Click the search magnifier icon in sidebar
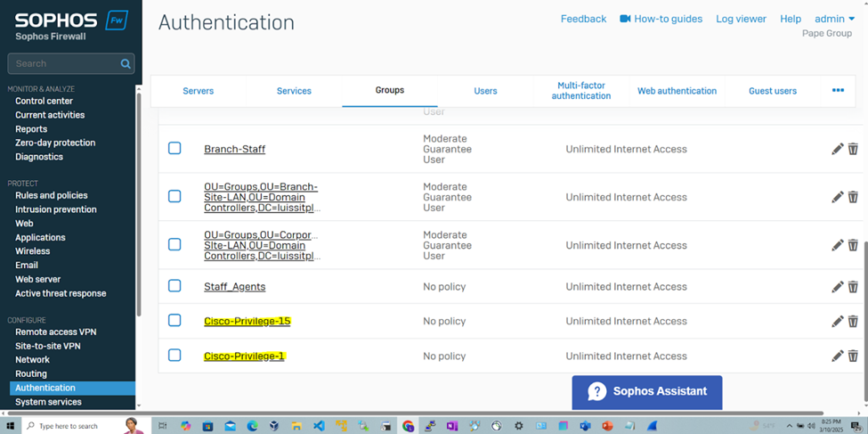868x434 pixels. point(126,64)
